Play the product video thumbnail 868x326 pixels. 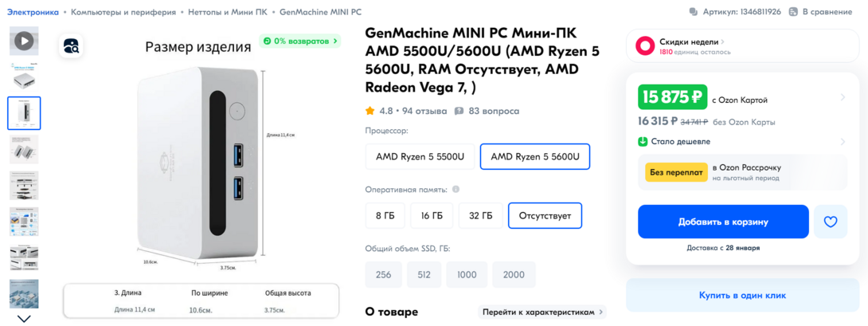pyautogui.click(x=24, y=41)
